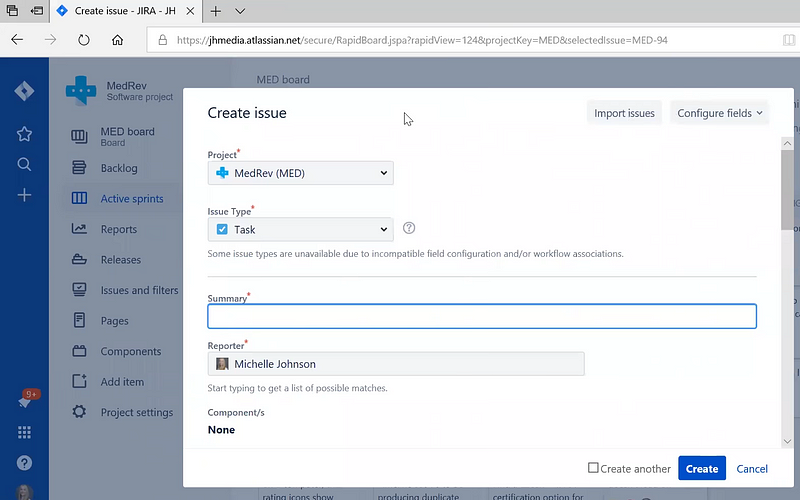800x500 pixels.
Task: Click the user avatar at sidebar bottom
Action: pos(24,492)
